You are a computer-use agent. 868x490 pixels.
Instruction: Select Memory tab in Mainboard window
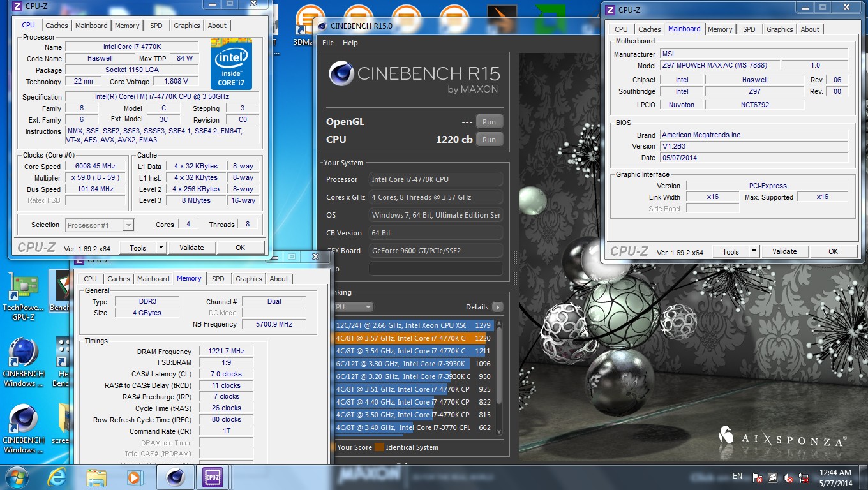(x=720, y=29)
